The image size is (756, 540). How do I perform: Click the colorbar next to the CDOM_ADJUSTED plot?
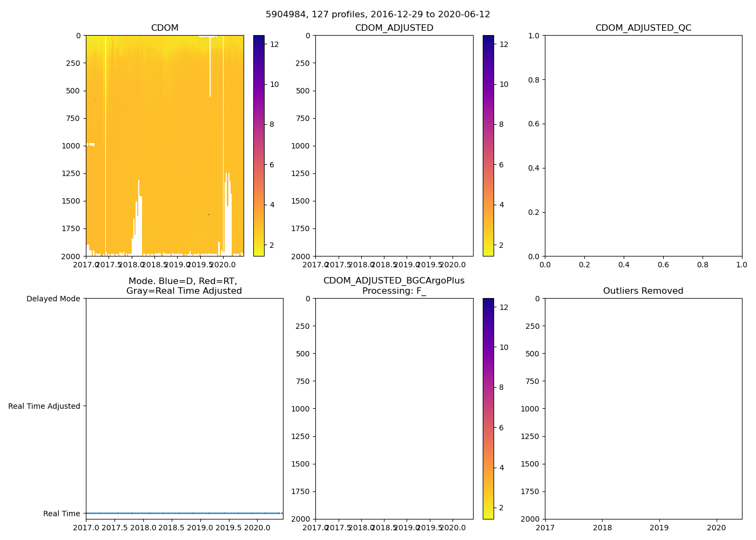(x=488, y=146)
